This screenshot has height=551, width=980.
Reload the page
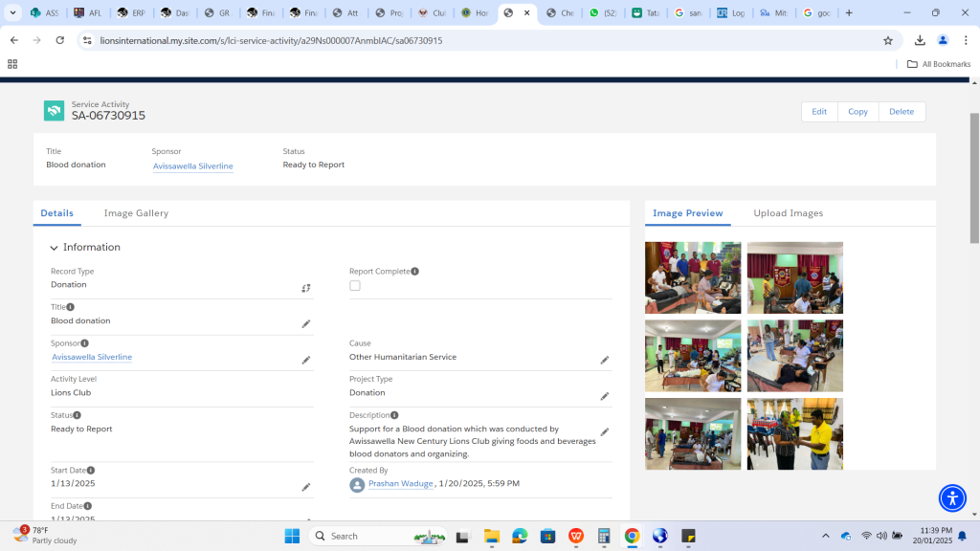click(60, 40)
